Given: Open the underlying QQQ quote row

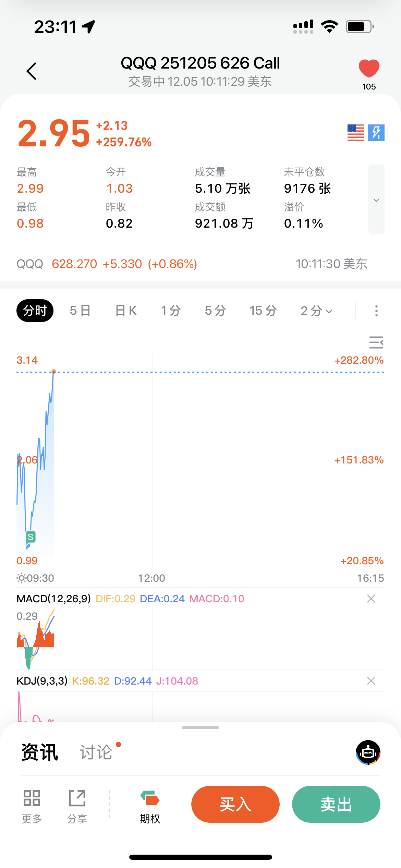Looking at the screenshot, I should 192,264.
